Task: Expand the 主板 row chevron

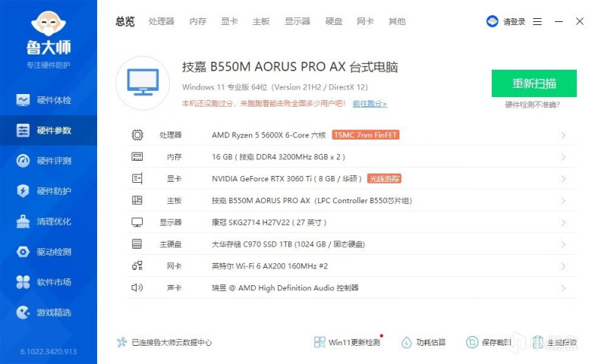Action: [563, 200]
